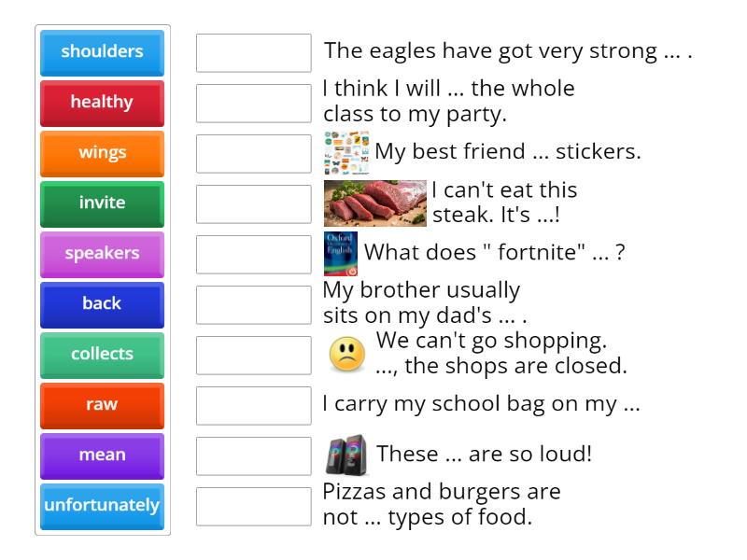Click the empty box for school bag sentence
This screenshot has width=747, height=560.
point(254,406)
